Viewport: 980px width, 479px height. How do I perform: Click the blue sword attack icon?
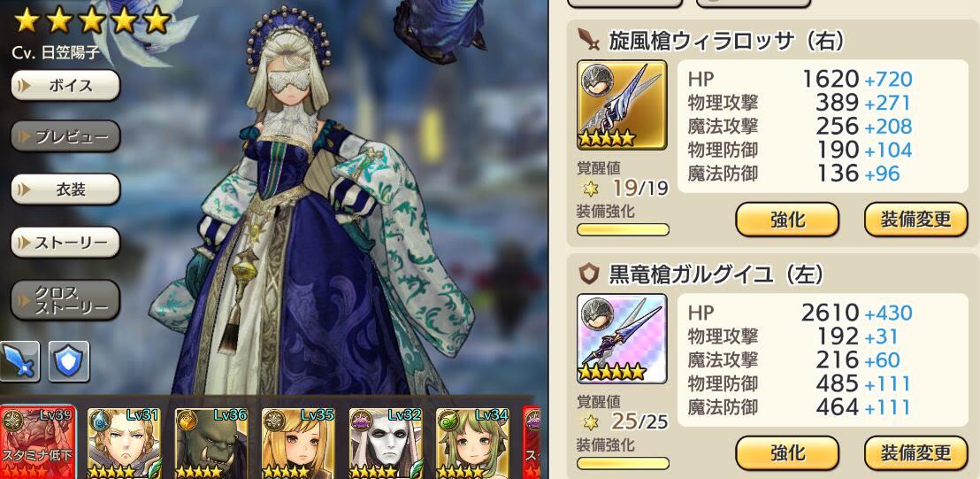click(x=19, y=361)
